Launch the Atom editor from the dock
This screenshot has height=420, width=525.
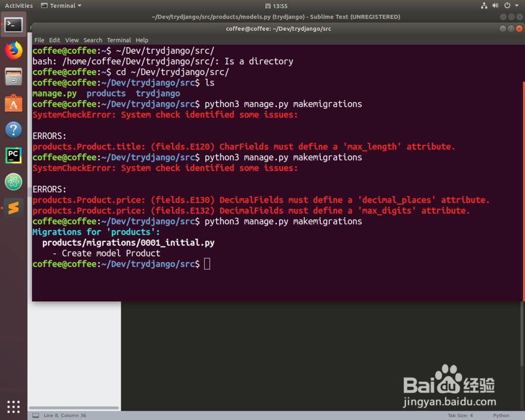(x=14, y=182)
